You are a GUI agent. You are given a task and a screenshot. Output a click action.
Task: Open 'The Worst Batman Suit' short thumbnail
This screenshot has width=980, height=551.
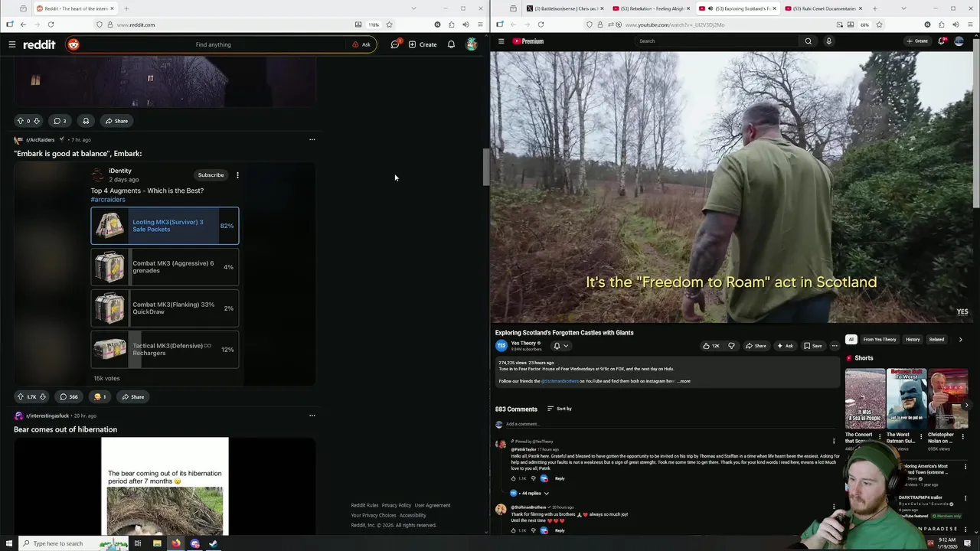pyautogui.click(x=906, y=399)
